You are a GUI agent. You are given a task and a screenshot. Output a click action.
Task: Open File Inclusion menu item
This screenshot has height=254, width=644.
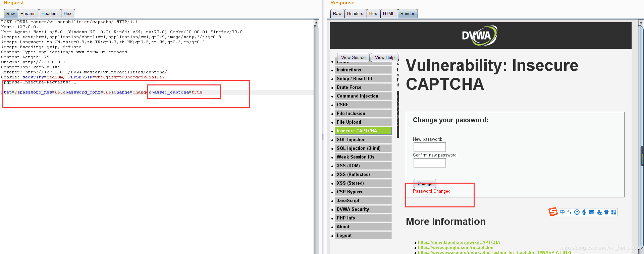363,113
